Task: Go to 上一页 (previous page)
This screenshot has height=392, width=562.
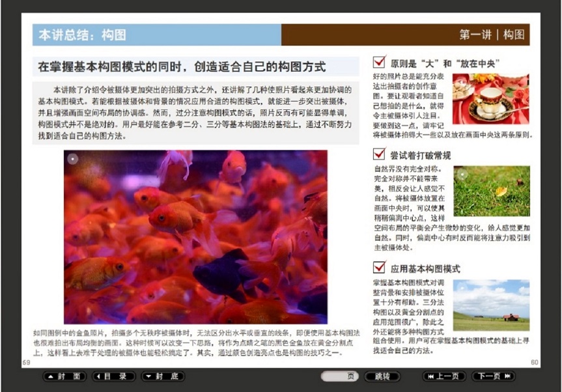Action: (x=443, y=376)
